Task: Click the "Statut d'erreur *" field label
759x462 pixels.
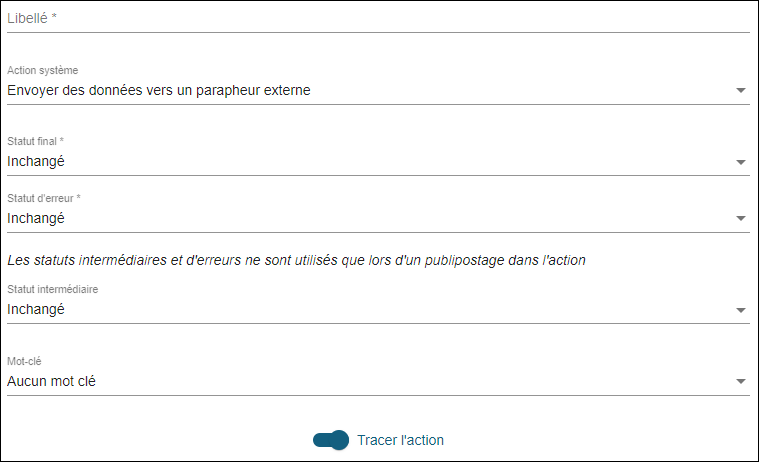Action: point(44,198)
